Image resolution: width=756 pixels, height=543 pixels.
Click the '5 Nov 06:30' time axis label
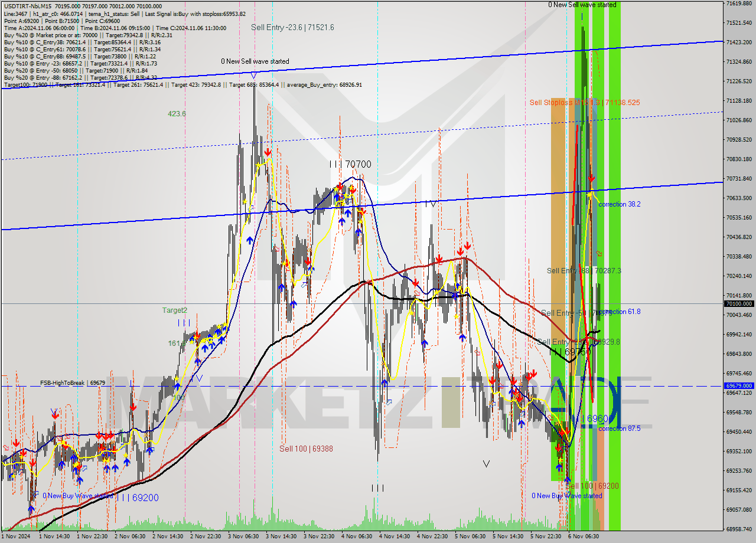coord(471,537)
